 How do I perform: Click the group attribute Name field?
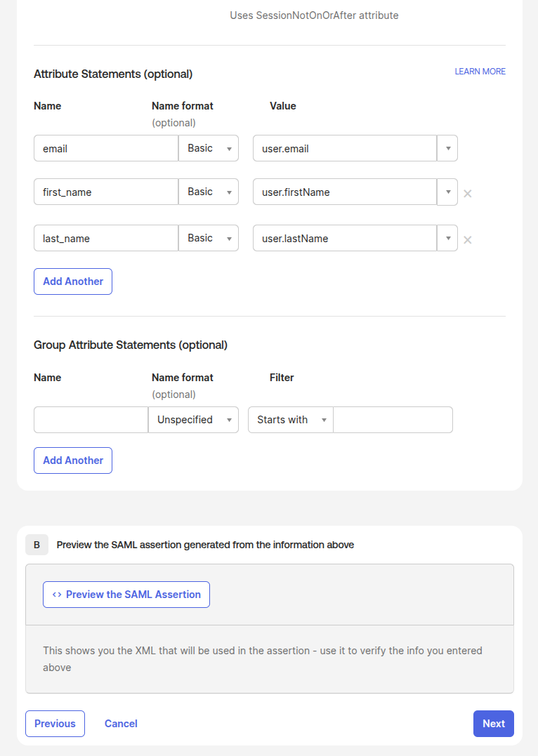pyautogui.click(x=91, y=420)
